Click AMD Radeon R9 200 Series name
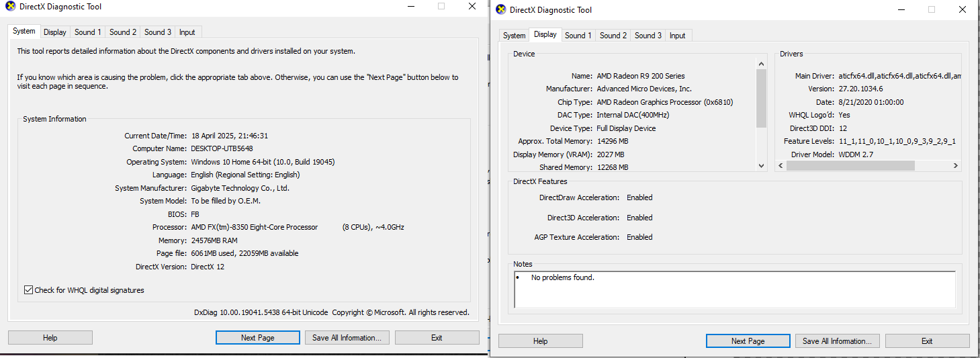This screenshot has width=980, height=358. (x=641, y=76)
